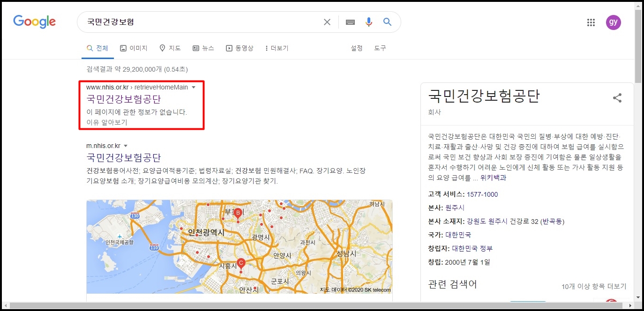This screenshot has width=644, height=311.
Task: Click the horizontal scrollbar at bottom
Action: pos(316,306)
